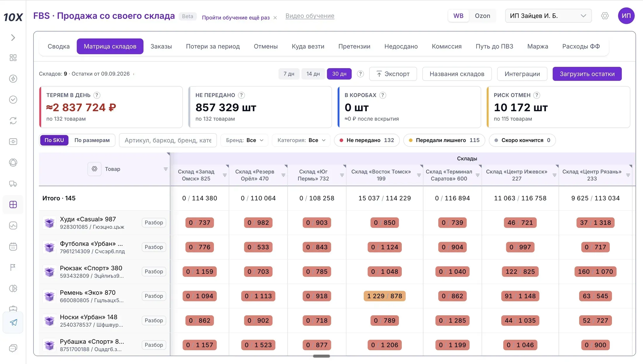Switch marketplace to WB
Screen dimensions: 643x364
point(458,16)
